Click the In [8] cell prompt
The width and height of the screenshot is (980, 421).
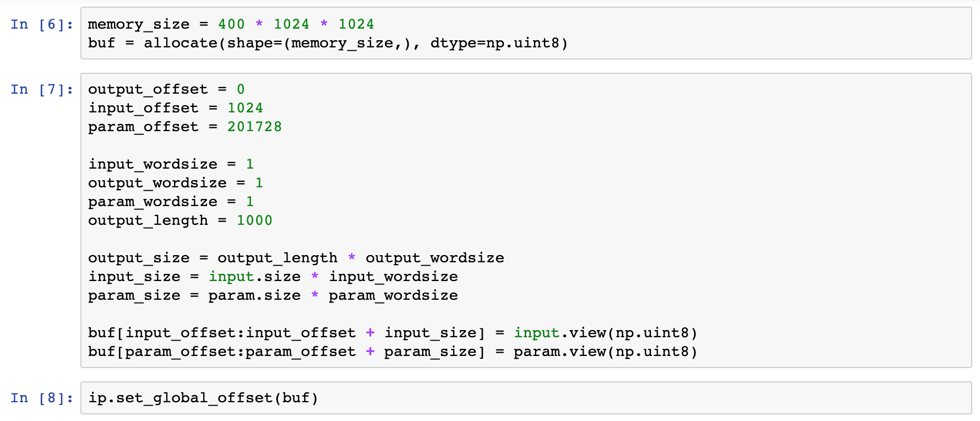pyautogui.click(x=42, y=398)
